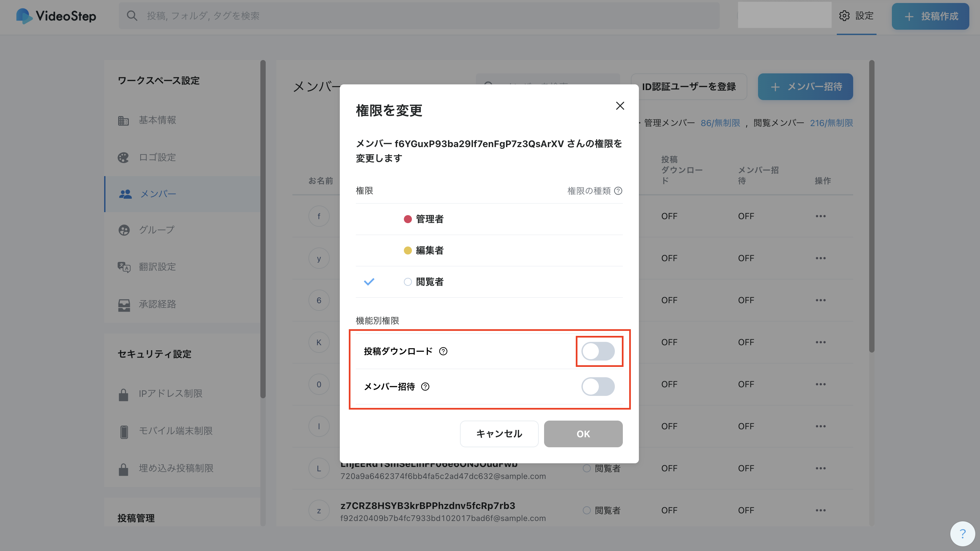980x551 pixels.
Task: Click the キャンセル button
Action: [499, 434]
